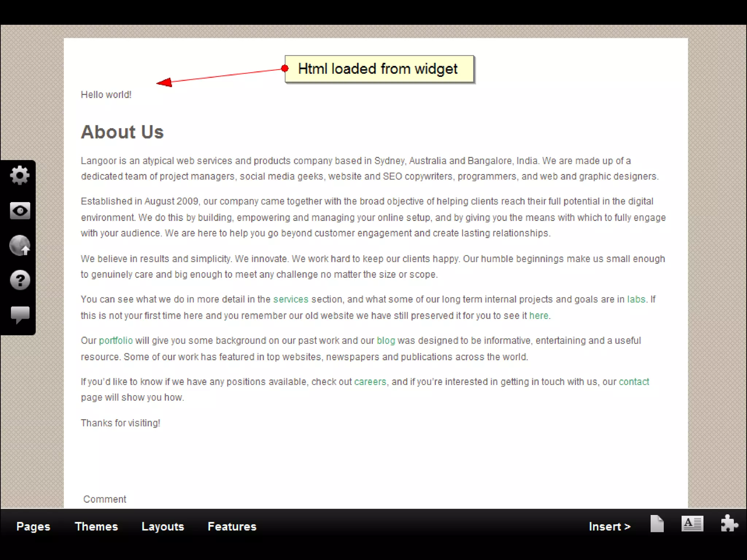
Task: Click the portfolio link
Action: click(116, 341)
